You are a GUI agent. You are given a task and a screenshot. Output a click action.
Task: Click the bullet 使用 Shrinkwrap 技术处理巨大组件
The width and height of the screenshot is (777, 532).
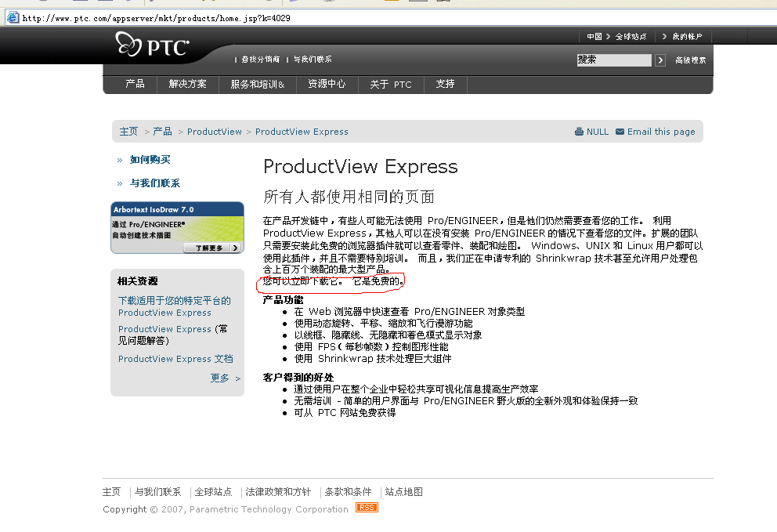pyautogui.click(x=373, y=359)
